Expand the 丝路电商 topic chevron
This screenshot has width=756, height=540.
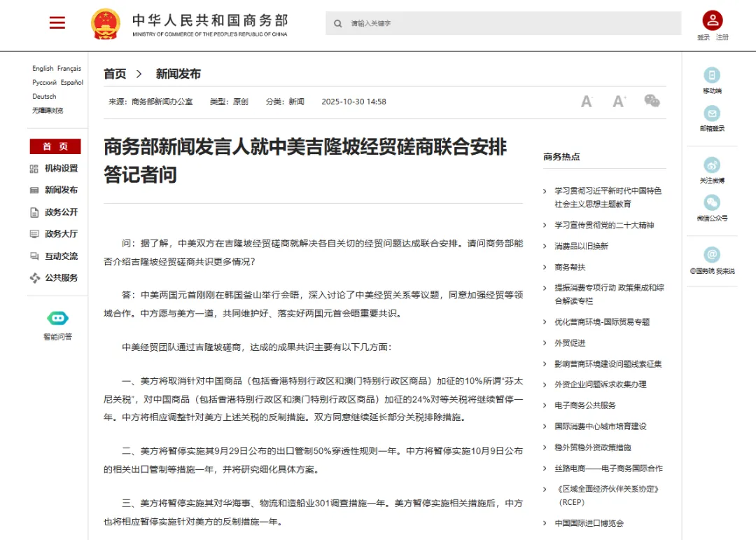tap(545, 468)
